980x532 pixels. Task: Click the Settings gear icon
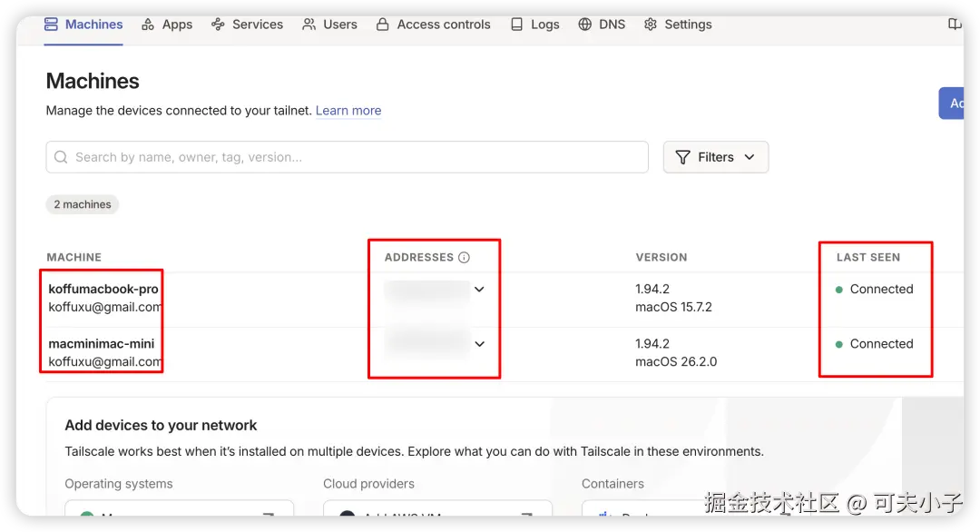(x=651, y=25)
